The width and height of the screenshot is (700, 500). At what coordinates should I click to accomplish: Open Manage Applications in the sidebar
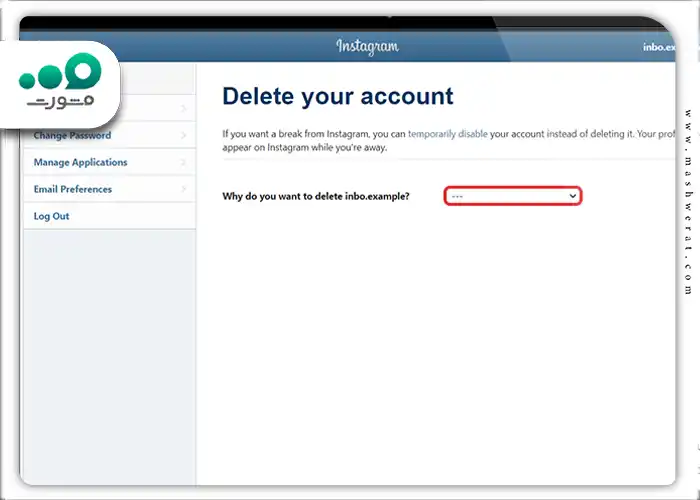[109, 162]
